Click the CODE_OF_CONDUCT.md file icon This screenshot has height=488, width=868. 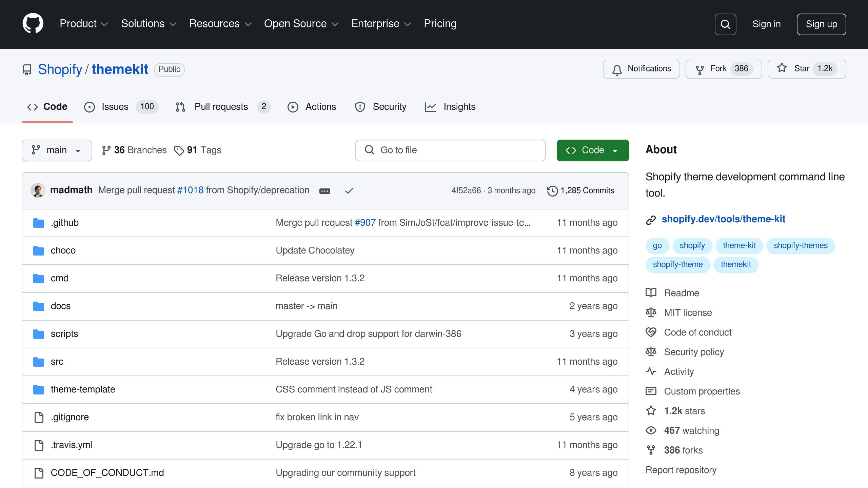tap(39, 473)
